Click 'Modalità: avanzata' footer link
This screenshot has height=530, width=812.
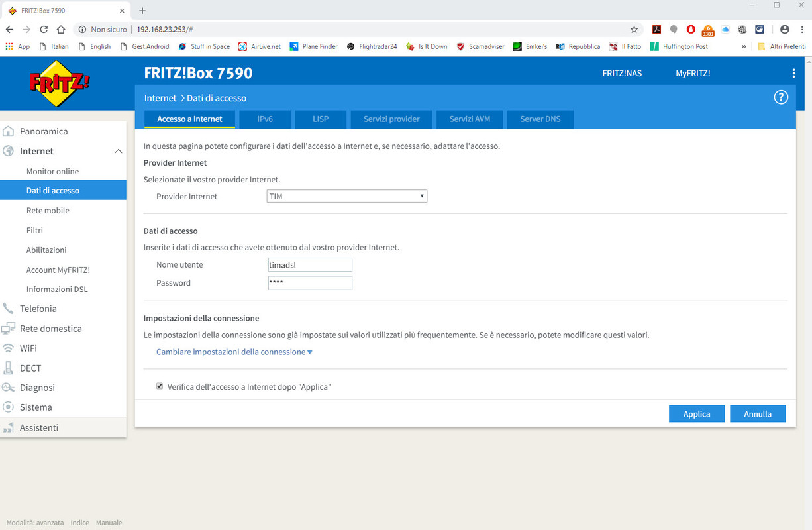[x=35, y=523]
